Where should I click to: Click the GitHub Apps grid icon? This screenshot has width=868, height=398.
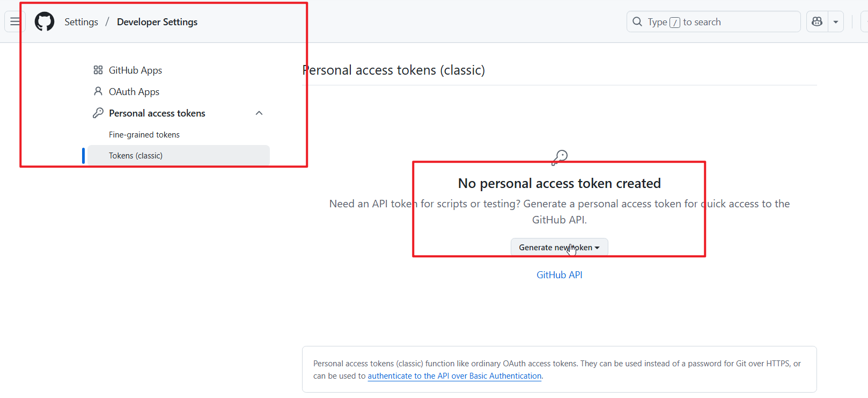click(98, 70)
